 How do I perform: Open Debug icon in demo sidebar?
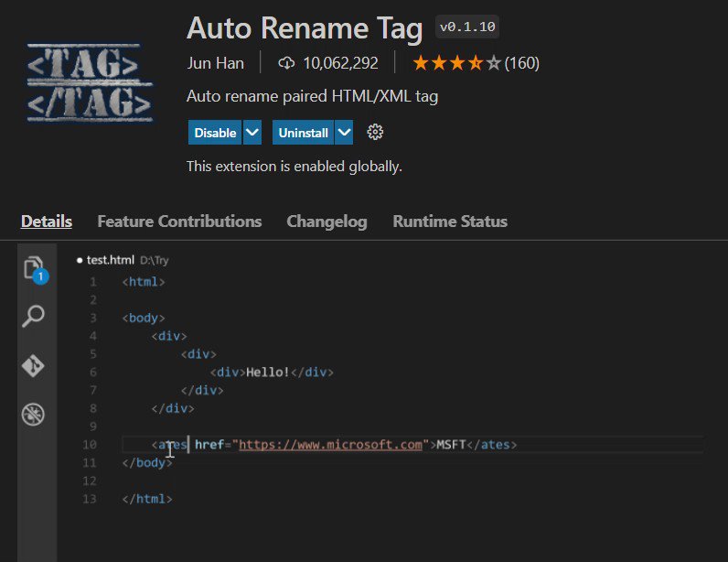pyautogui.click(x=33, y=414)
